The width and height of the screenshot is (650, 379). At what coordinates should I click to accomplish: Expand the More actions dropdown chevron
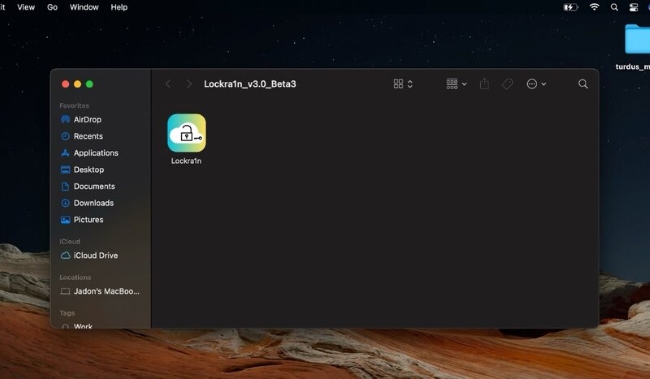544,84
